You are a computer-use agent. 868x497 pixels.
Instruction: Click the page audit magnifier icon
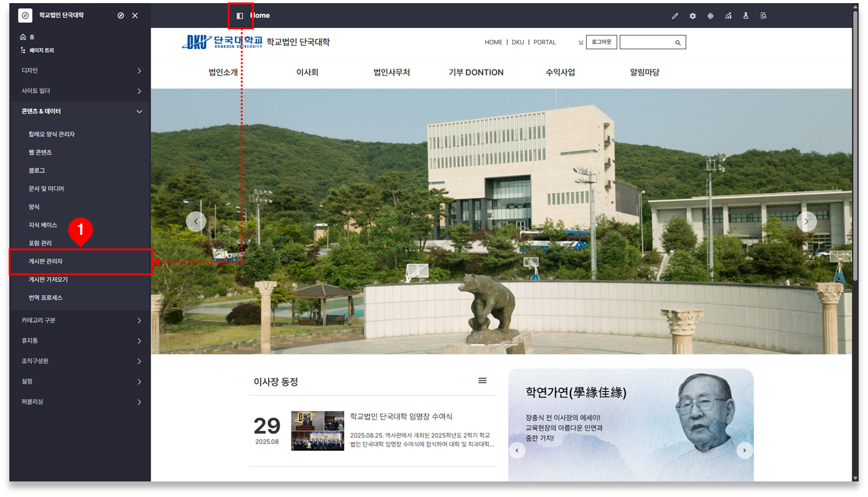click(x=763, y=16)
